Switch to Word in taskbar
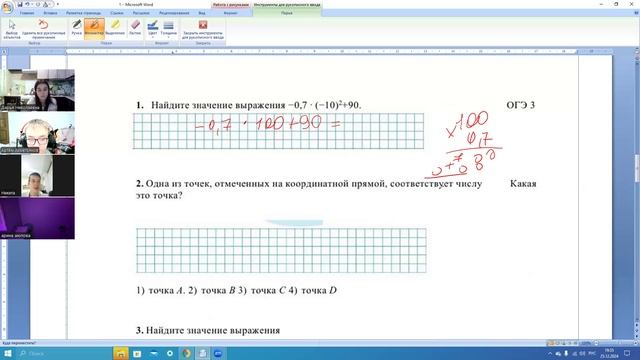 (x=202, y=353)
